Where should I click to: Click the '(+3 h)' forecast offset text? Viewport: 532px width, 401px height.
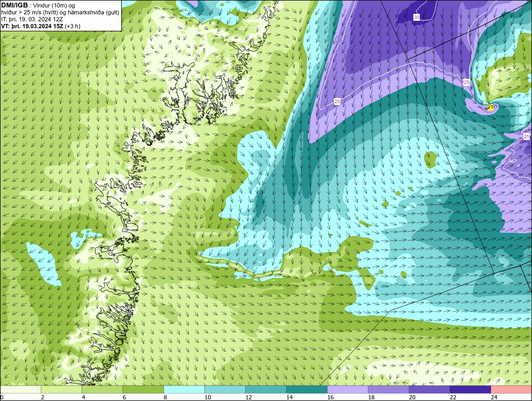coord(72,26)
